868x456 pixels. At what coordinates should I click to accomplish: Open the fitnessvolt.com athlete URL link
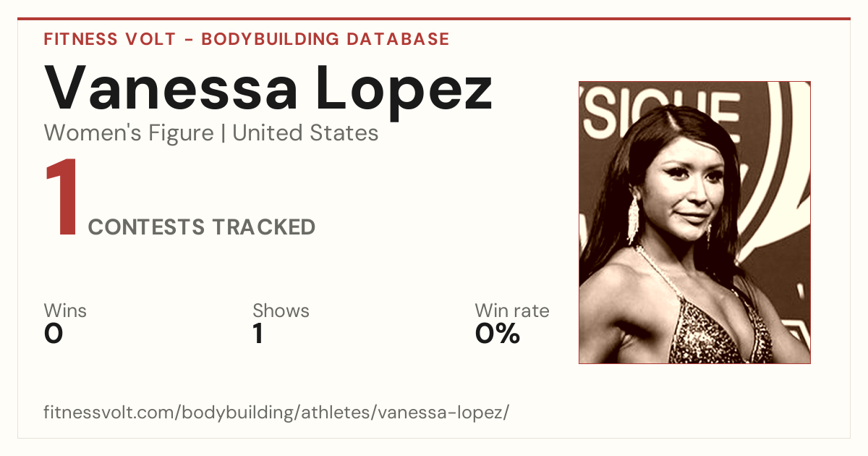tap(276, 413)
